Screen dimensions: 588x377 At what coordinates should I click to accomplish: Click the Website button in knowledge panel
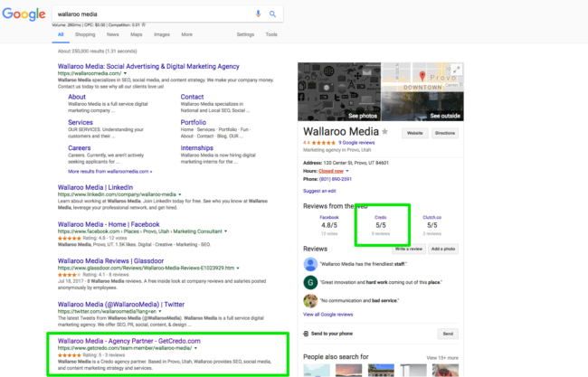(x=414, y=133)
